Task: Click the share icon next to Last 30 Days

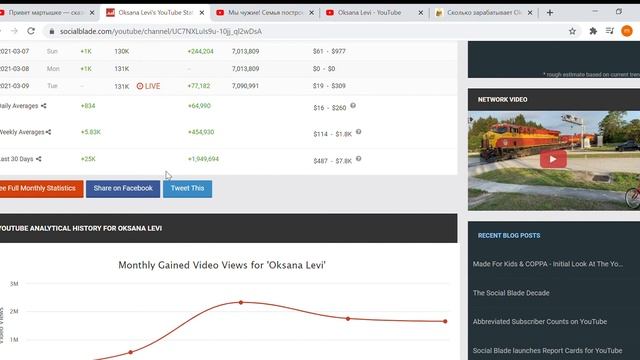Action: (38, 159)
